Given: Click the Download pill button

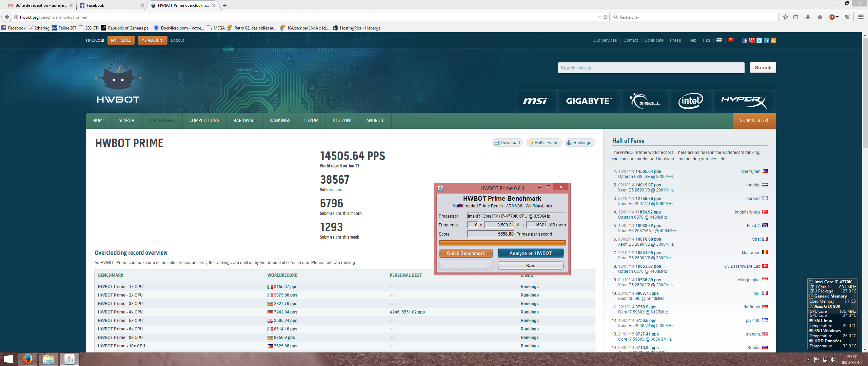Looking at the screenshot, I should (x=507, y=143).
